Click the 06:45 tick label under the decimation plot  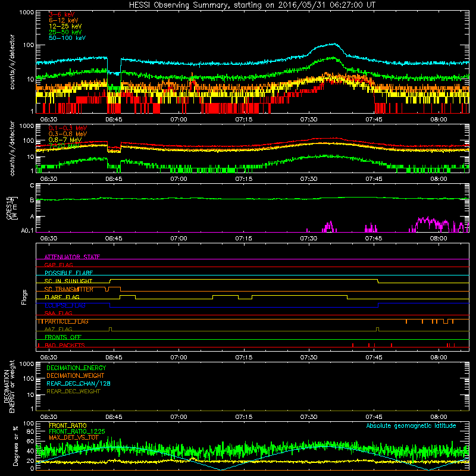coord(114,417)
